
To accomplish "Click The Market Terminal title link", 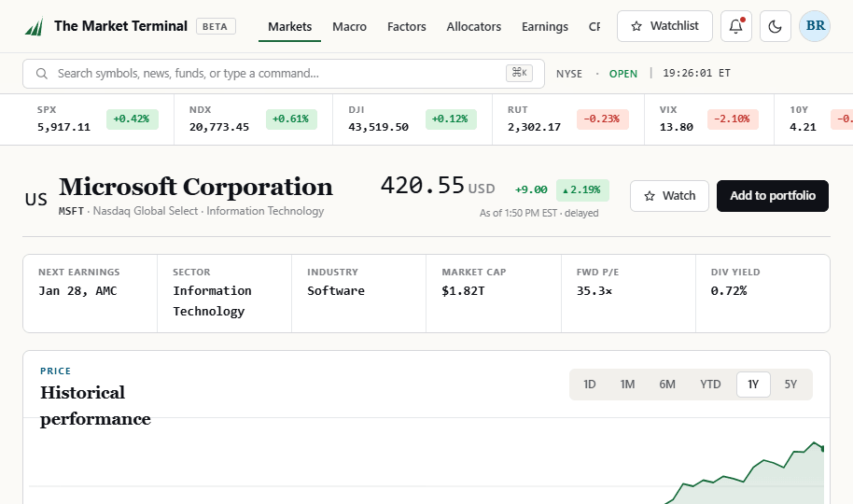I will coord(120,26).
